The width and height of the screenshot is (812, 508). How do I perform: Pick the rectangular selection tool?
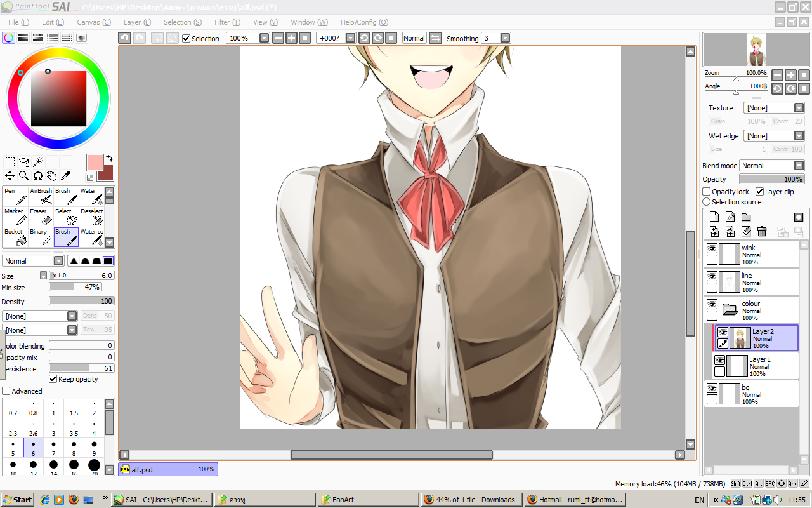pos(10,162)
